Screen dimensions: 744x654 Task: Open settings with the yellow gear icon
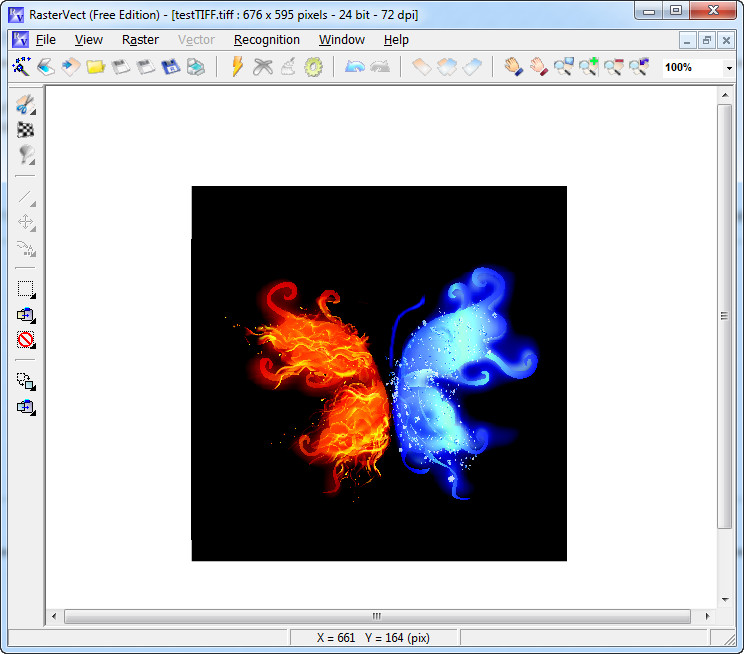coord(313,67)
